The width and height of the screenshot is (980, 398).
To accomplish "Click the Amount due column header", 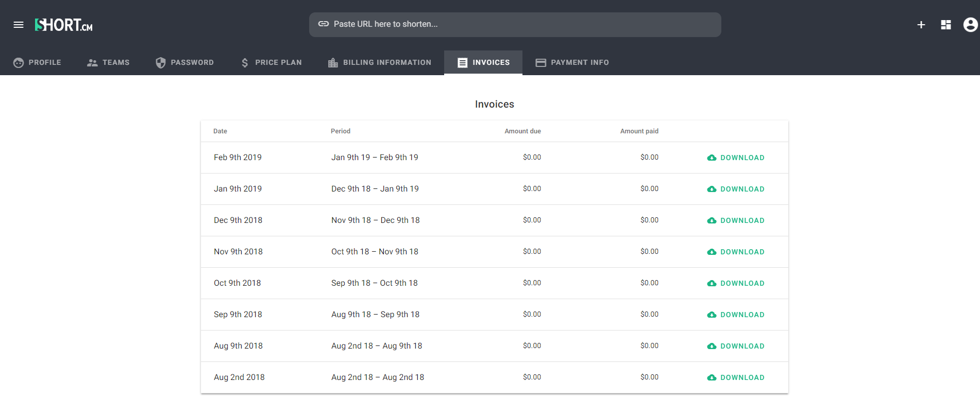I will click(x=522, y=131).
